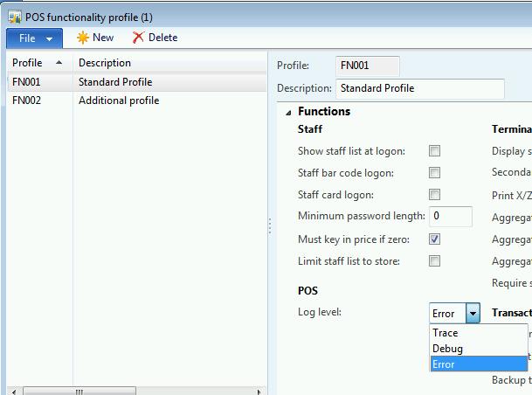Open the File menu
The width and height of the screenshot is (532, 395).
tap(26, 38)
